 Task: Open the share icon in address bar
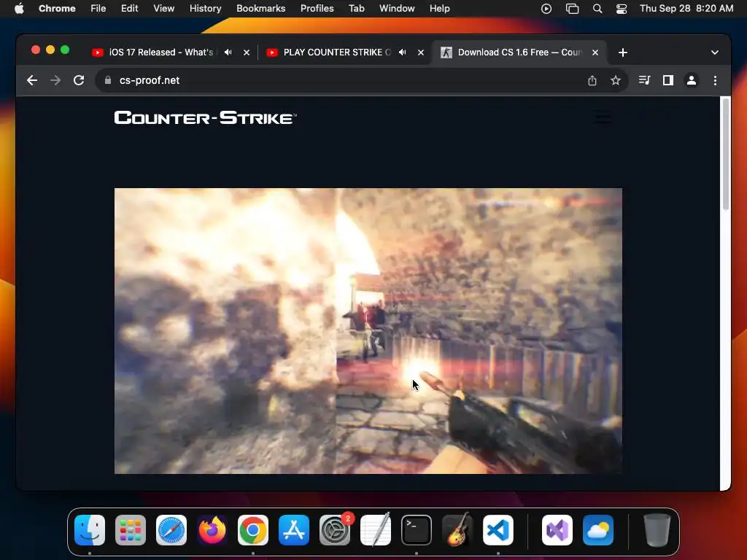pos(592,80)
